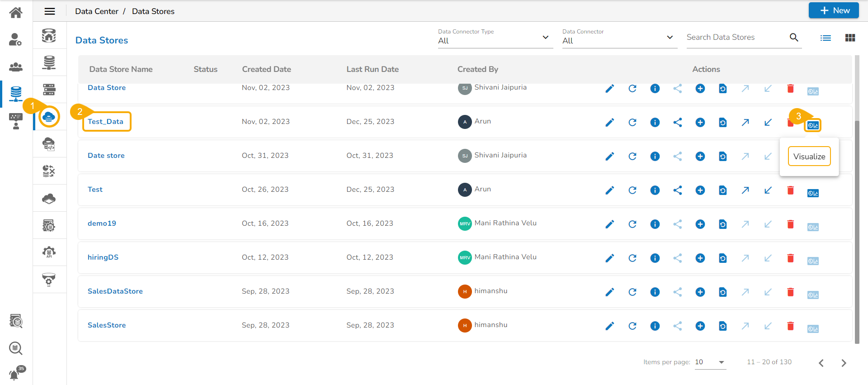The width and height of the screenshot is (868, 385).
Task: Delete the SalesStore data store
Action: pos(790,326)
